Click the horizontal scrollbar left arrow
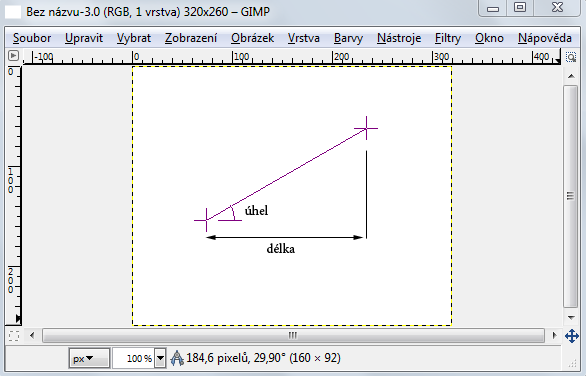This screenshot has width=586, height=376. point(32,335)
